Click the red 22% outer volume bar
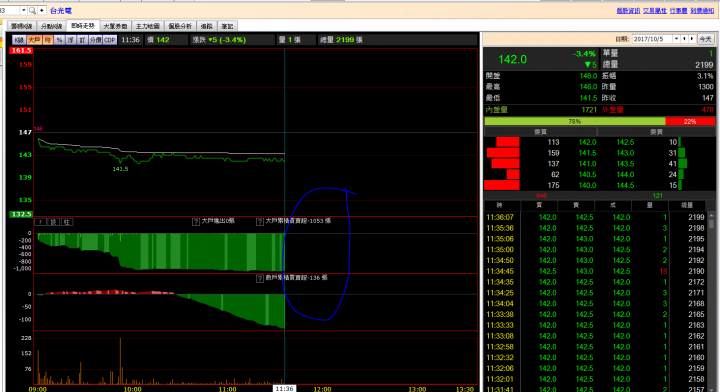 coord(690,121)
